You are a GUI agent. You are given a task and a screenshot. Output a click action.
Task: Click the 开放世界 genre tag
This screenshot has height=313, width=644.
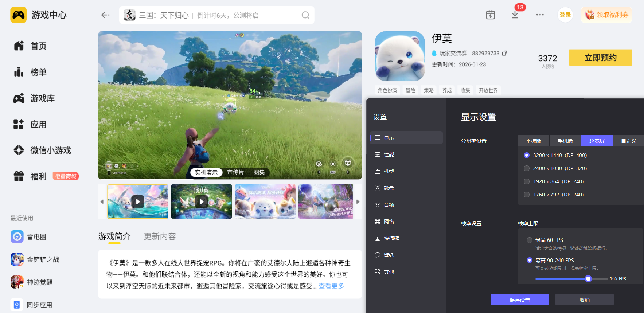(488, 90)
